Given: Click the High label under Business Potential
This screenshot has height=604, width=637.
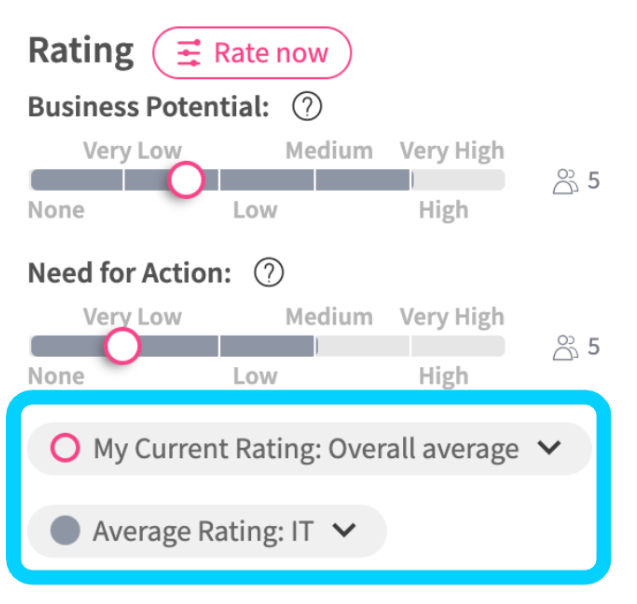Looking at the screenshot, I should 443,210.
